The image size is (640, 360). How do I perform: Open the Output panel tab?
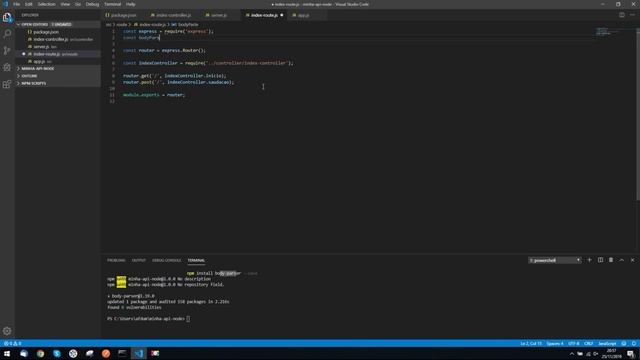click(139, 260)
